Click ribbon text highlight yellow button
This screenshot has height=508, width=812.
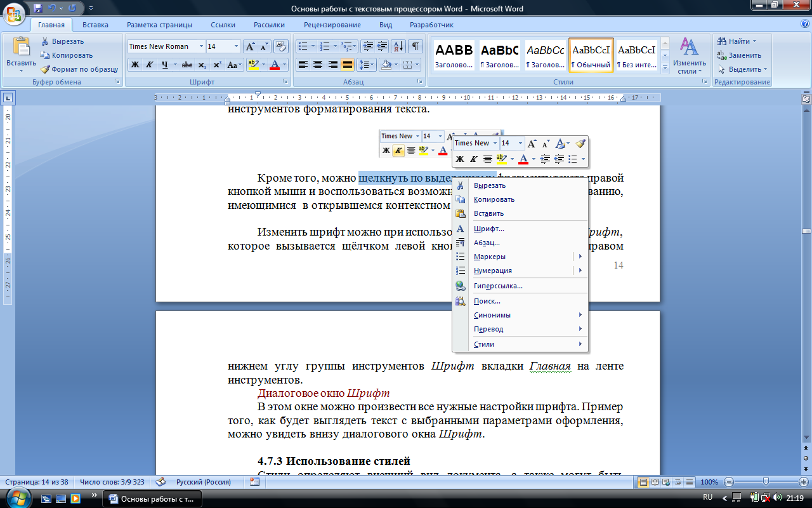[x=253, y=65]
